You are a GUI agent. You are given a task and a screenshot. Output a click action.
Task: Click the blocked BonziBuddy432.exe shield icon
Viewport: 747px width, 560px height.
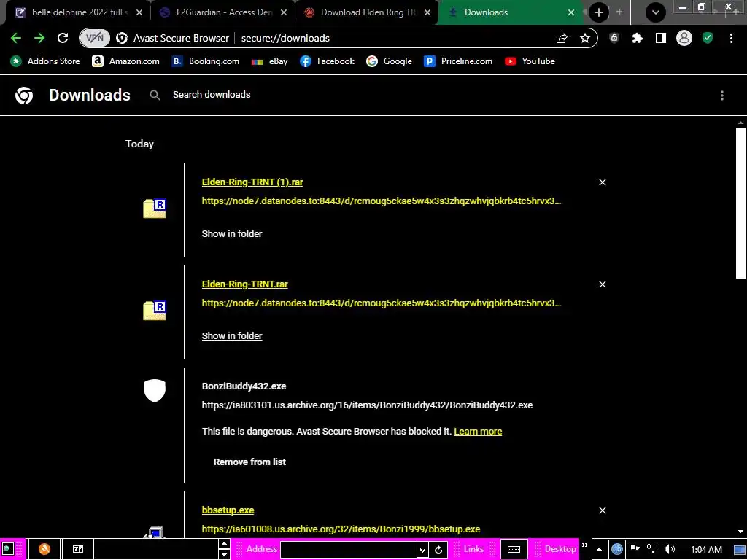(x=155, y=391)
